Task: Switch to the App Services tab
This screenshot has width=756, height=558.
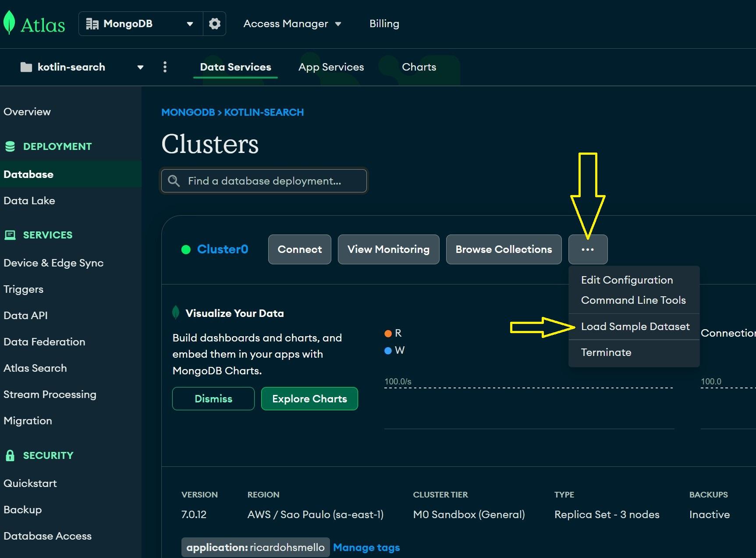Action: pyautogui.click(x=331, y=67)
